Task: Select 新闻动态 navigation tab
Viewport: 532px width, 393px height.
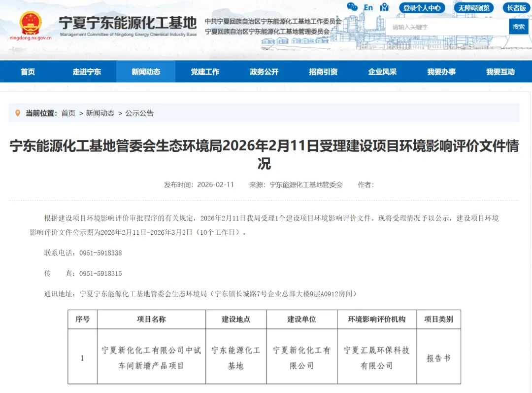Action: [x=146, y=71]
